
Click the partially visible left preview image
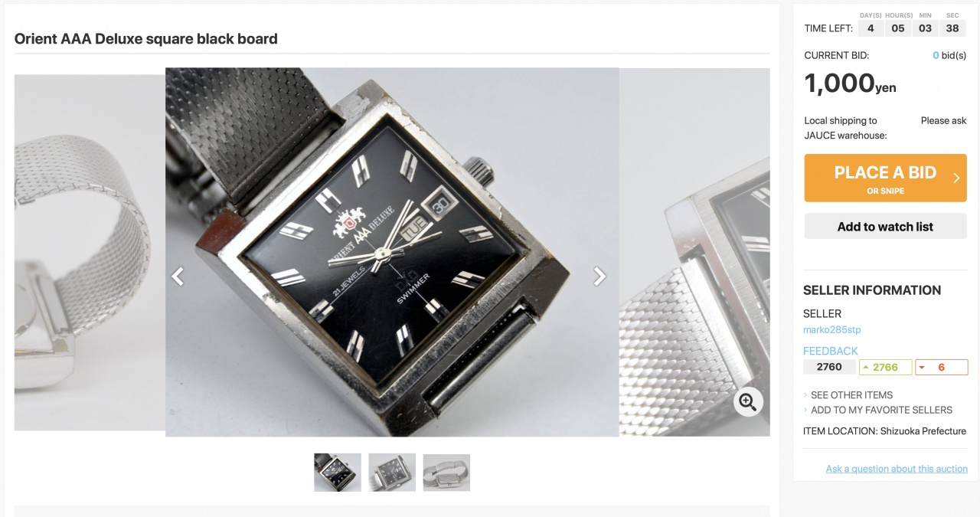point(90,253)
